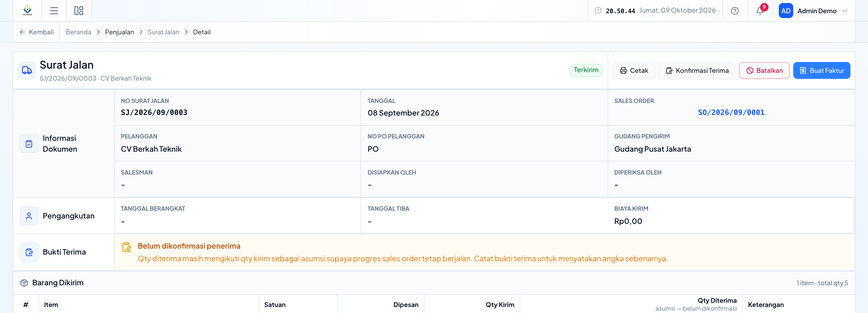Create an invoice with Buat Faktur
This screenshot has height=313, width=868.
[x=822, y=70]
